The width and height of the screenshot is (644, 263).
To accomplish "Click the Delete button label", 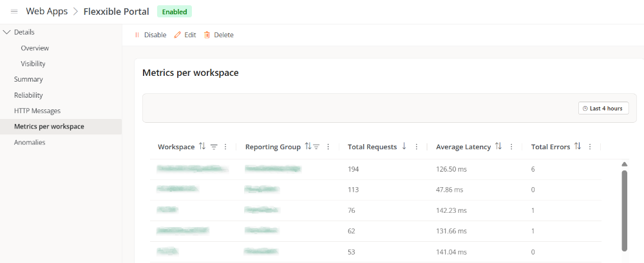I will coord(224,35).
